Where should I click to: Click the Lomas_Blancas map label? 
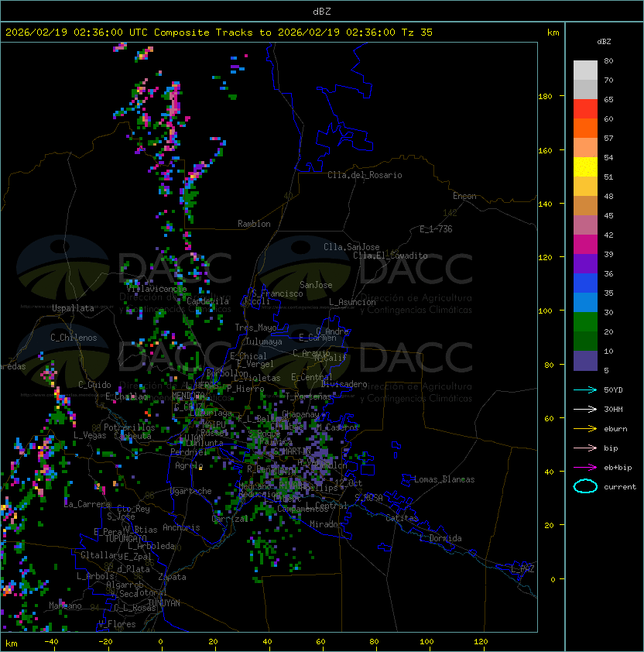point(444,479)
